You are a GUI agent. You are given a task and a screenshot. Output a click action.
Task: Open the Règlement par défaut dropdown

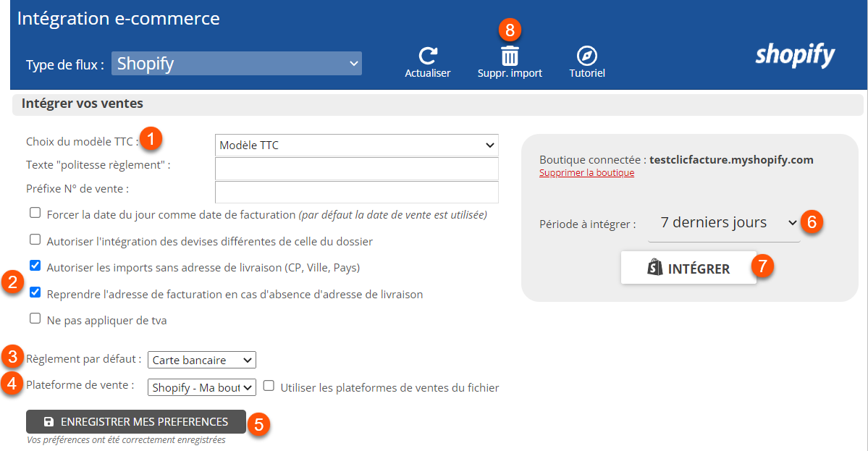click(x=201, y=361)
